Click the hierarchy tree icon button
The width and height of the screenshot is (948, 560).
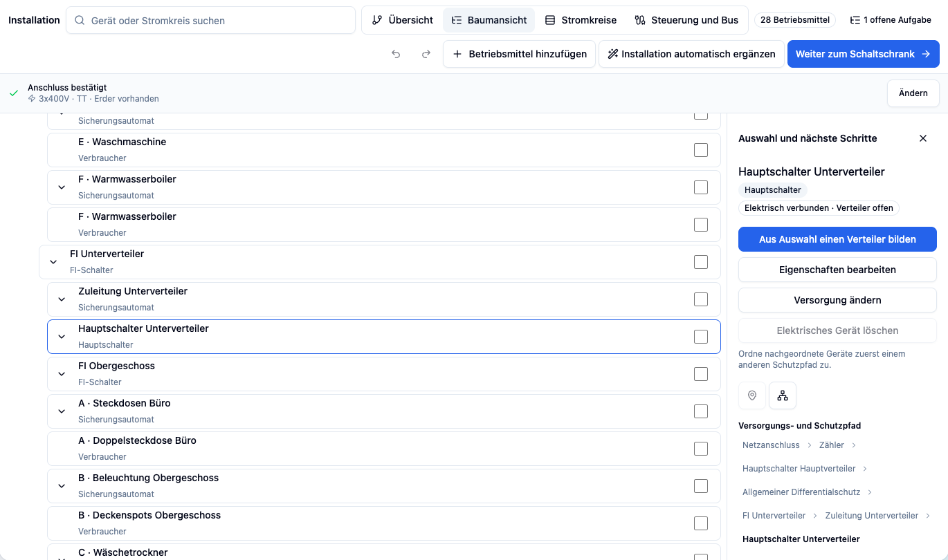pos(783,395)
